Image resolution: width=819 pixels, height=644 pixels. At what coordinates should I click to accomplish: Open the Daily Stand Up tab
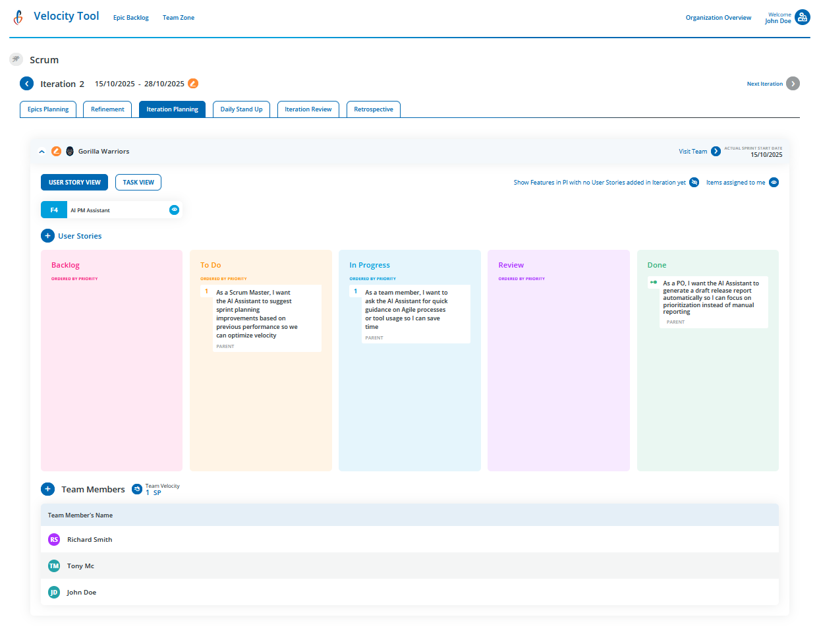coord(241,109)
